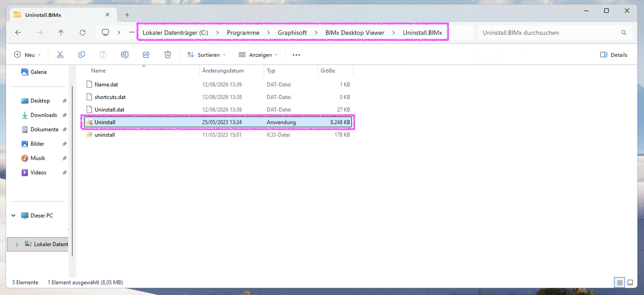Click the paste icon in toolbar
The width and height of the screenshot is (644, 295).
click(x=103, y=55)
